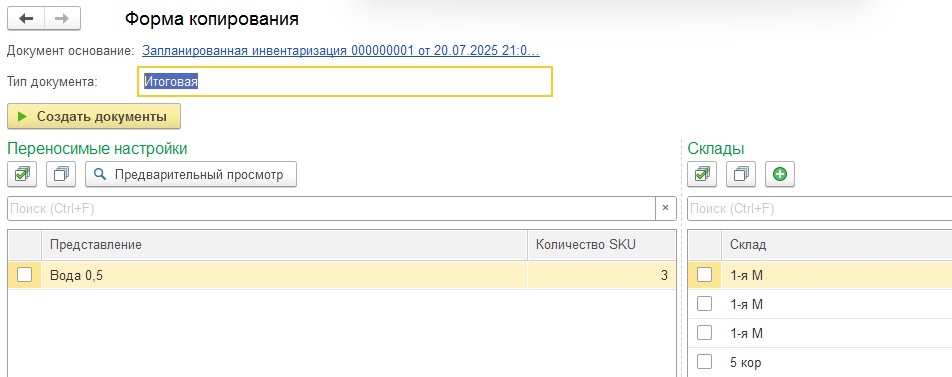952x377 pixels.
Task: Tick the checkbox for the first 1-я М warehouse
Action: click(x=704, y=275)
